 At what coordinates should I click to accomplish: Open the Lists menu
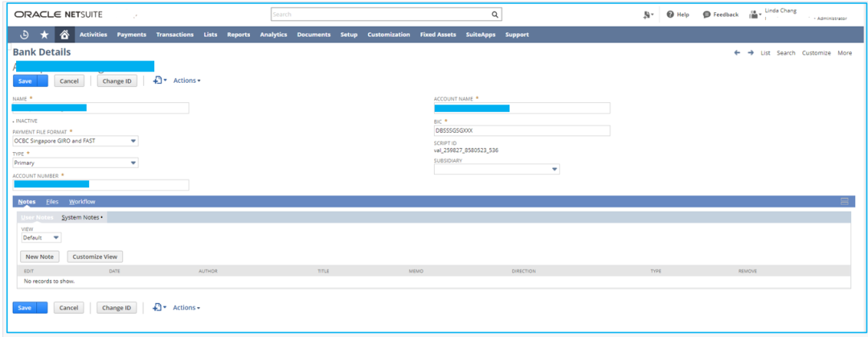pos(211,35)
